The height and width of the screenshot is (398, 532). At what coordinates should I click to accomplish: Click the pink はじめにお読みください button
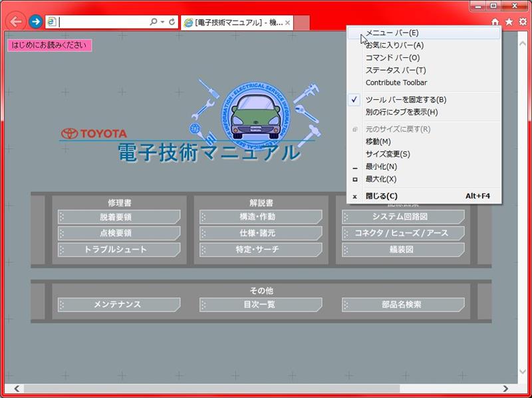pyautogui.click(x=49, y=45)
